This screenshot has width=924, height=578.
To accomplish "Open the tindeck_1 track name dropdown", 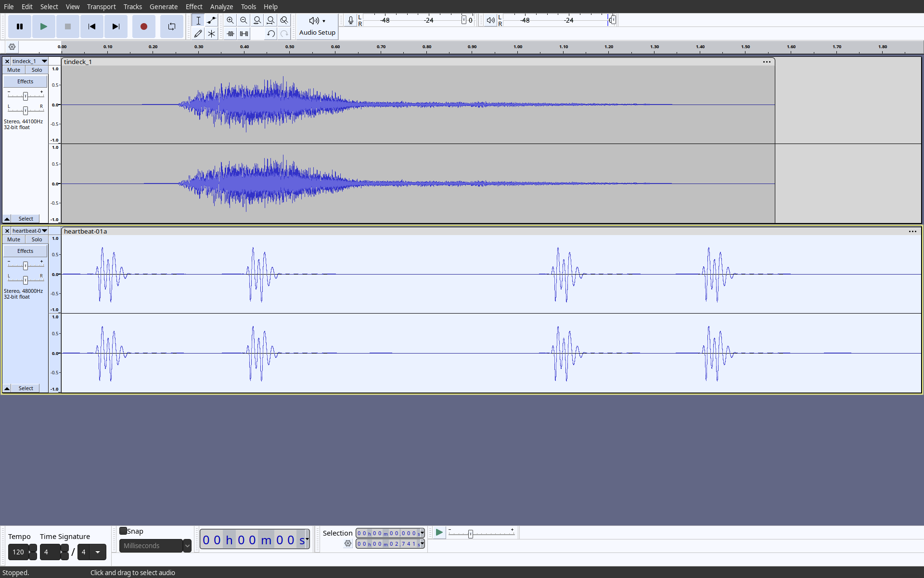I will click(x=44, y=61).
